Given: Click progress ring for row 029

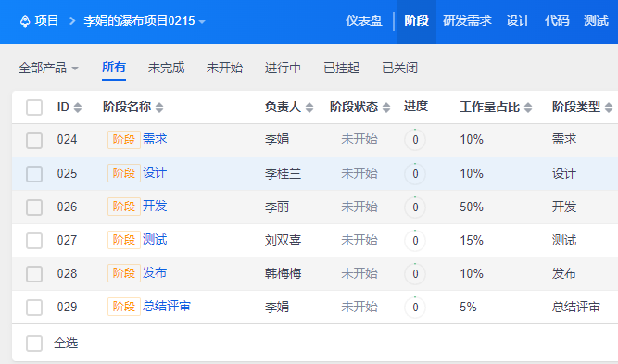Looking at the screenshot, I should tap(415, 308).
